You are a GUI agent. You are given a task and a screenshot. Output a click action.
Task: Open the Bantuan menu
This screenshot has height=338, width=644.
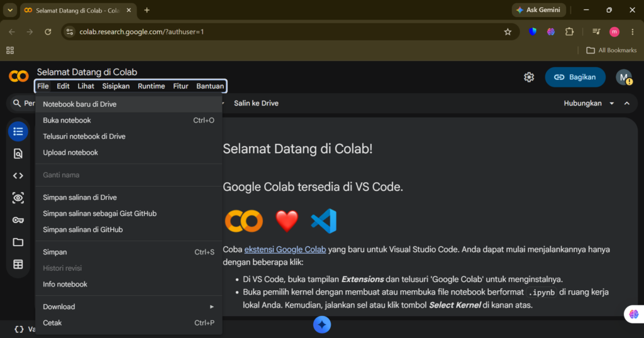tap(210, 86)
